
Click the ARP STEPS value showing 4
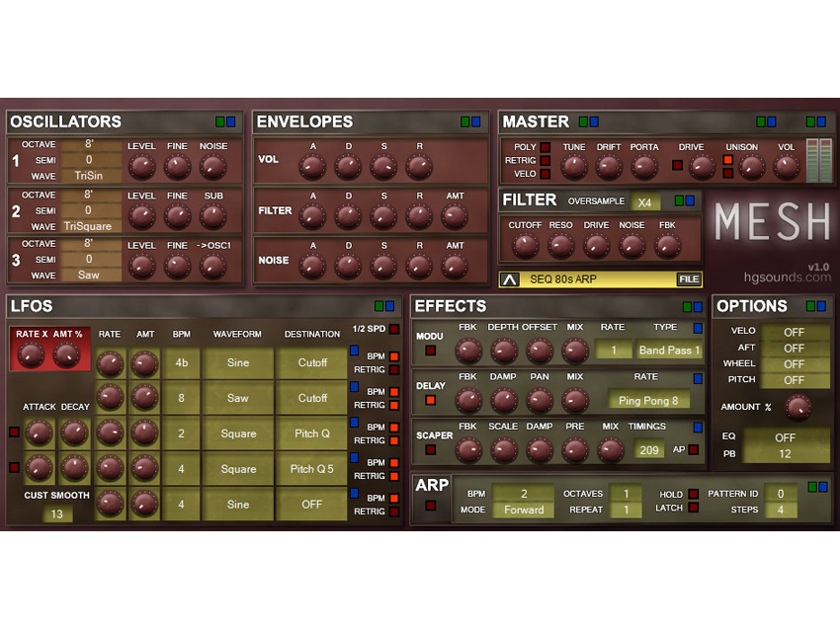[x=781, y=510]
